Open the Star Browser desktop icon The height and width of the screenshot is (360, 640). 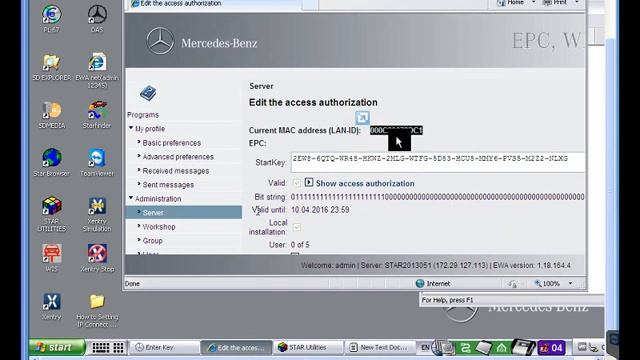coord(51,163)
